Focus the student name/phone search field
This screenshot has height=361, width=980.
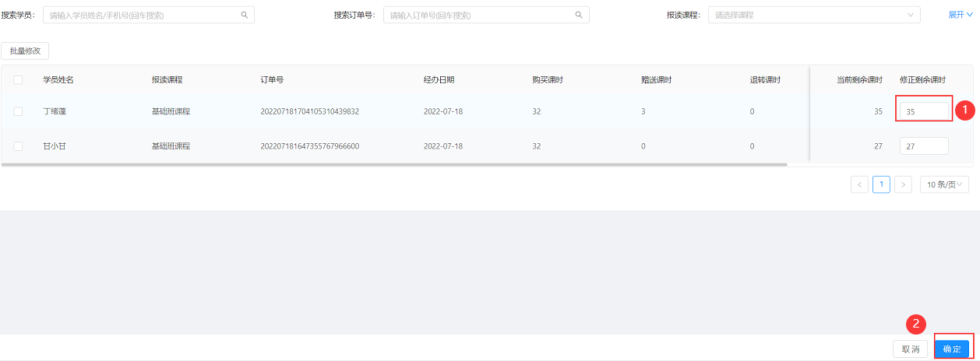point(148,15)
